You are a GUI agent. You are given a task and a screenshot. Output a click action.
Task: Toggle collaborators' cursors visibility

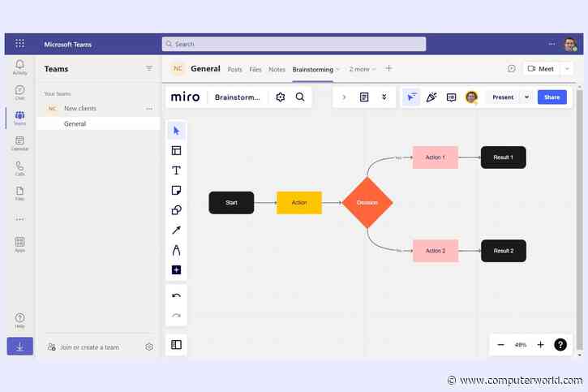[x=411, y=97]
